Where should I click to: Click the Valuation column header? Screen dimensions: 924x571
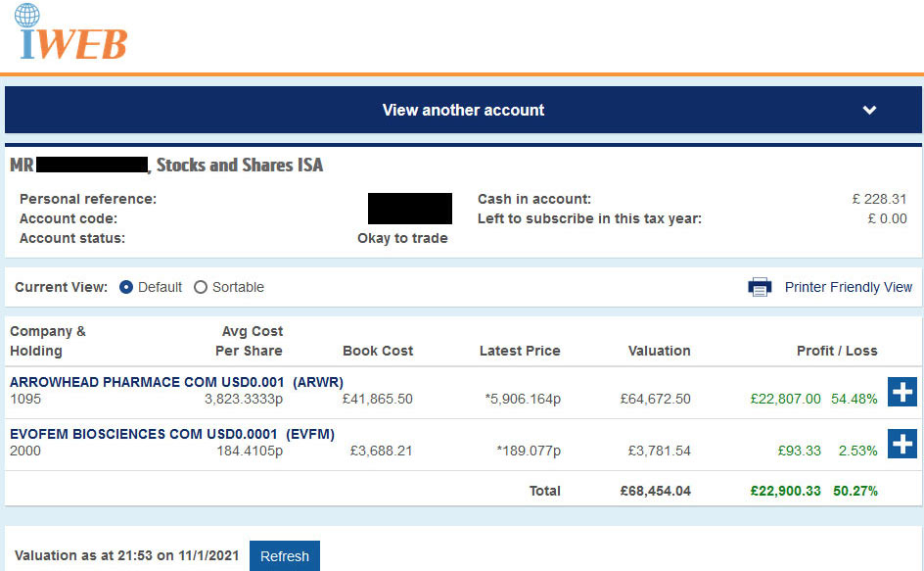tap(659, 351)
